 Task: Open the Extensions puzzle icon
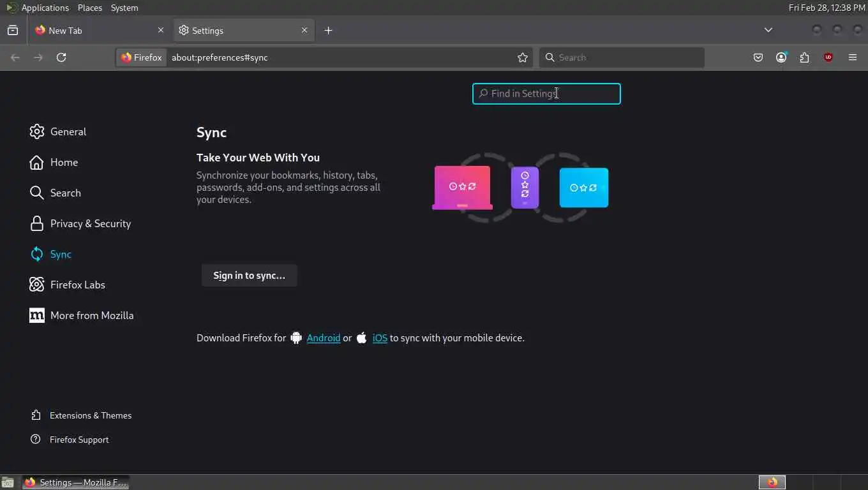tap(804, 57)
